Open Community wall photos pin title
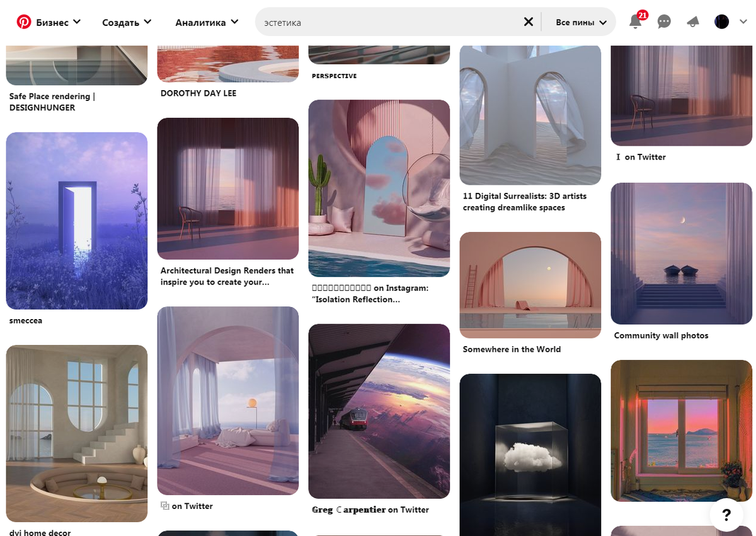Viewport: 756px width, 536px height. 661,335
